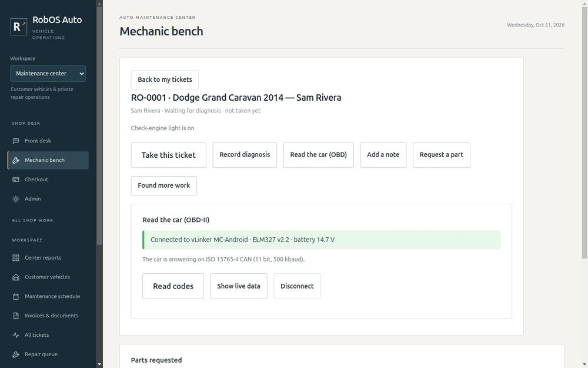
Task: Show live data from OBD
Action: (x=239, y=286)
